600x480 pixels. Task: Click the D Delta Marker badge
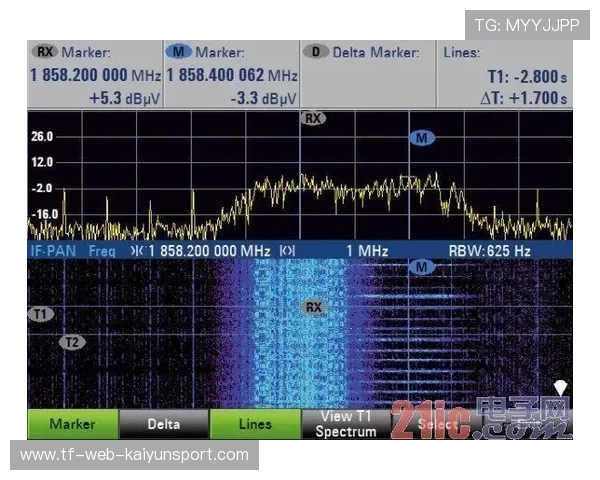click(316, 52)
